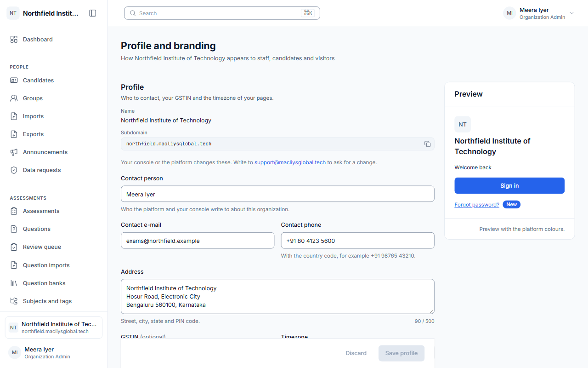Click the Question imports file icon

[14, 265]
